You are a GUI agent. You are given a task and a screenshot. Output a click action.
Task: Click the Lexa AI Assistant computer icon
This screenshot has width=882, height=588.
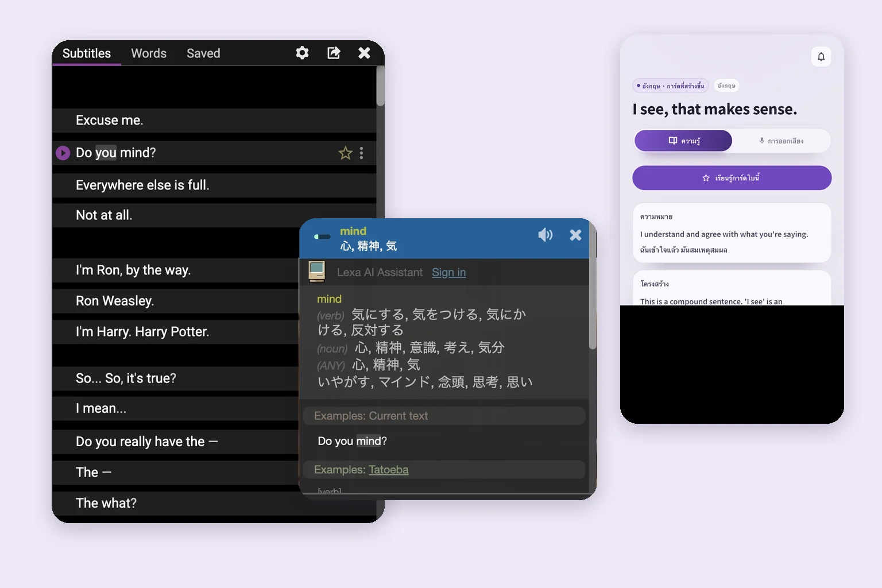[316, 272]
